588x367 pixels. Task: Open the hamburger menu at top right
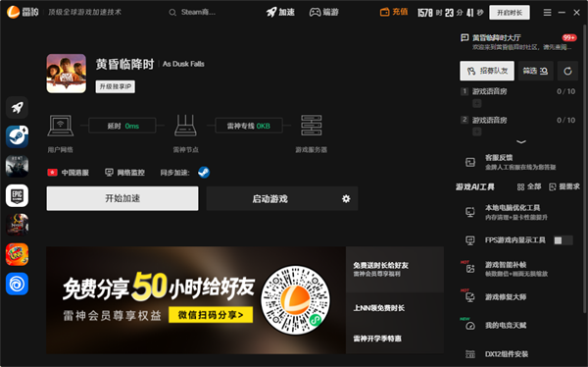click(x=547, y=13)
